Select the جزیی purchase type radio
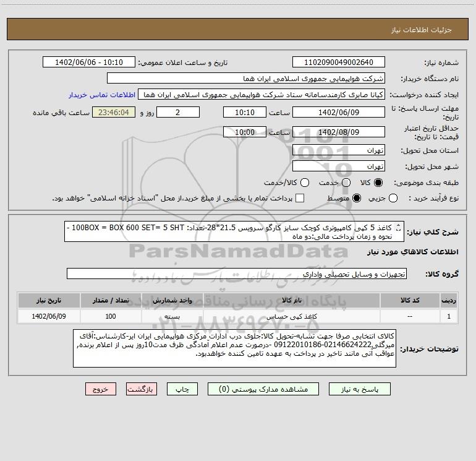This screenshot has height=461, width=476. pyautogui.click(x=393, y=198)
